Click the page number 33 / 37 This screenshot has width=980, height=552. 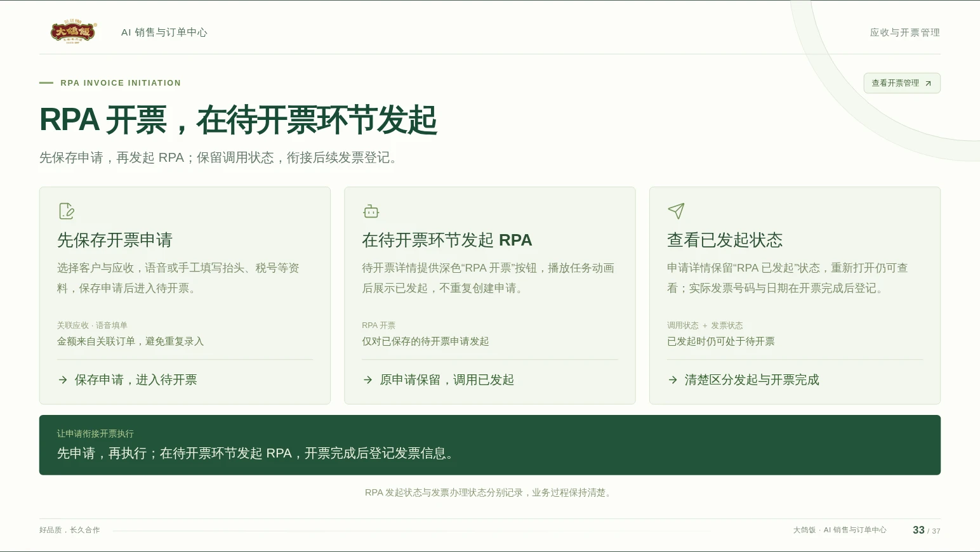(927, 530)
